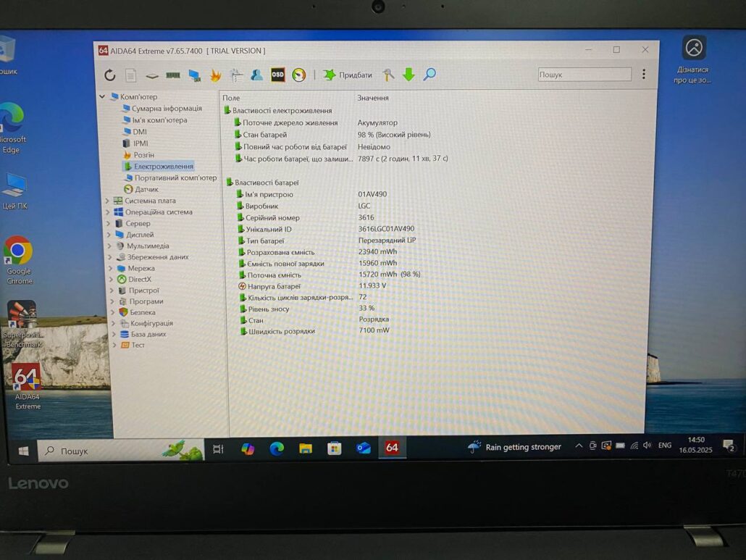Viewport: 746px width, 560px height.
Task: Expand the Мережа node
Action: (111, 268)
